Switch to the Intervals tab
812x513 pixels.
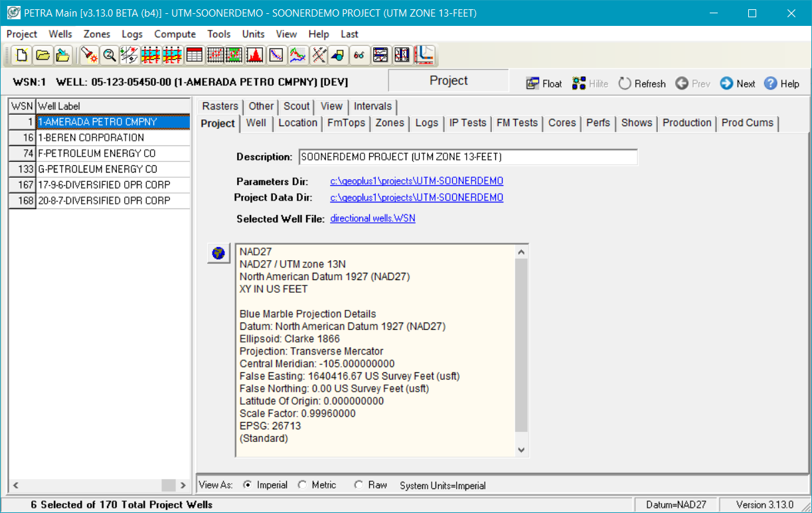click(372, 106)
